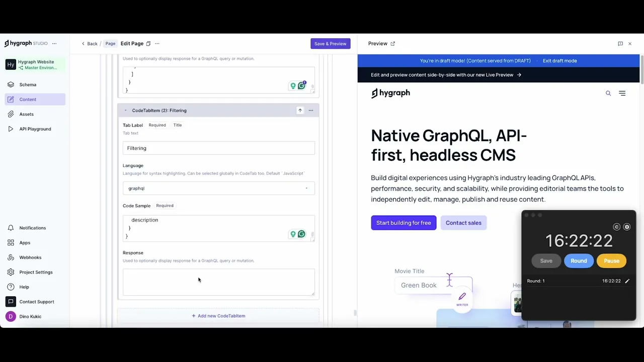Click the Title tag next to Tab Label
Screen dimensions: 644x362
[178, 125]
